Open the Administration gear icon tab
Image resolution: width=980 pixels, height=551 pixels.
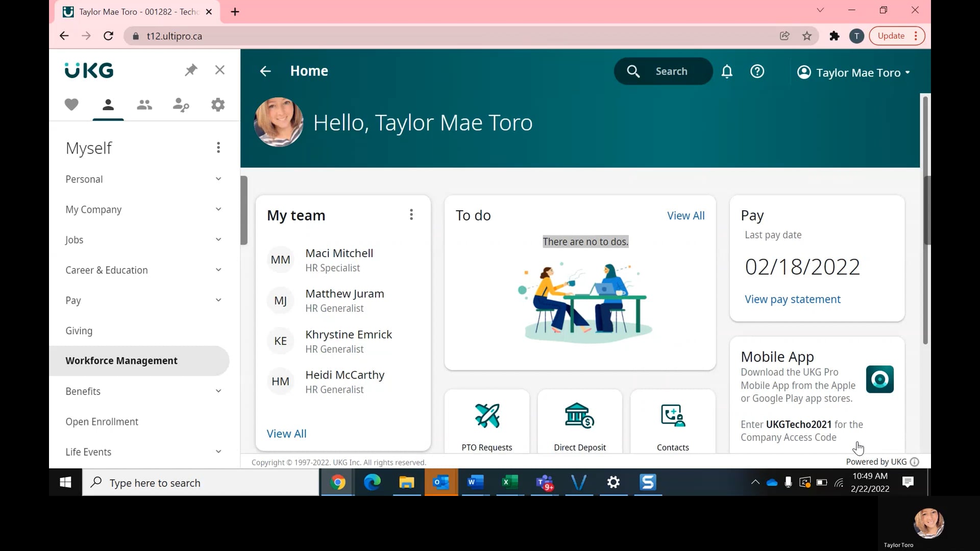point(218,105)
